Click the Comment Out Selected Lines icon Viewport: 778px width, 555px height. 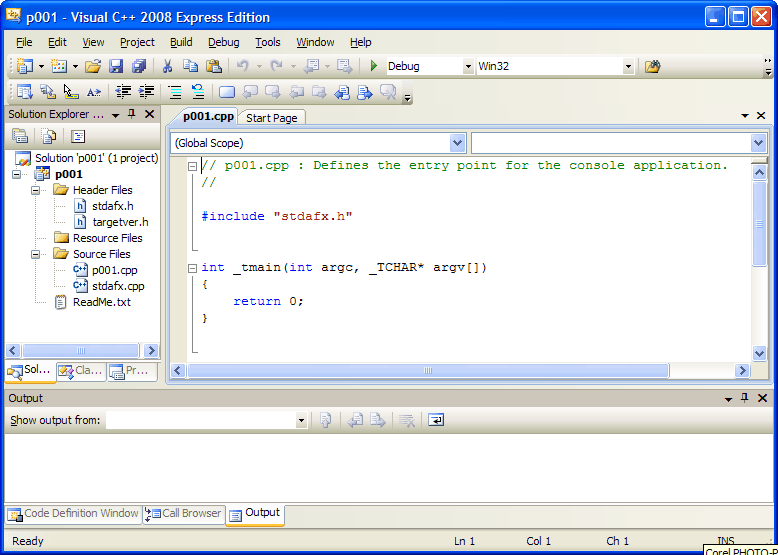(174, 92)
